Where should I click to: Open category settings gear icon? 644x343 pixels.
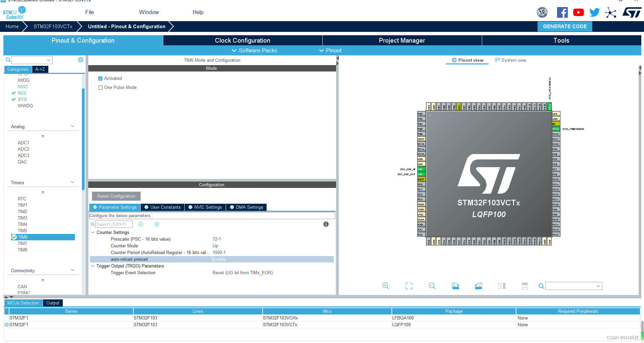click(81, 60)
